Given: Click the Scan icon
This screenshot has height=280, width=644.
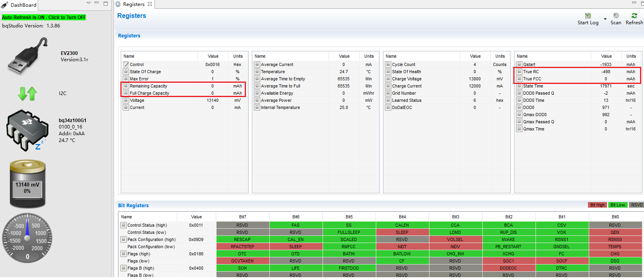Looking at the screenshot, I should (616, 16).
